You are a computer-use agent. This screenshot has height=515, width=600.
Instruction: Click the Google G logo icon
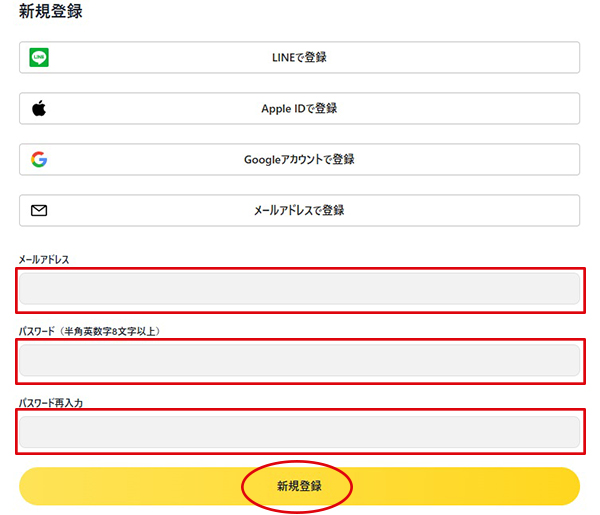coord(39,159)
